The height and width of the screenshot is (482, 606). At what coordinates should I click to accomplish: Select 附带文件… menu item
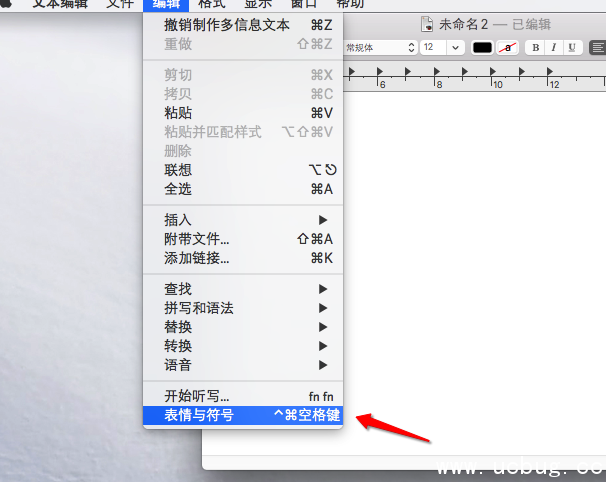coord(243,239)
